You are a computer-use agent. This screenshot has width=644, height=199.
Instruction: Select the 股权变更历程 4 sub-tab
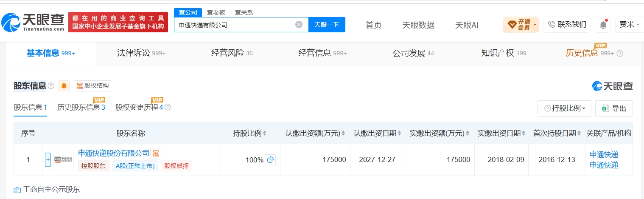click(x=139, y=107)
